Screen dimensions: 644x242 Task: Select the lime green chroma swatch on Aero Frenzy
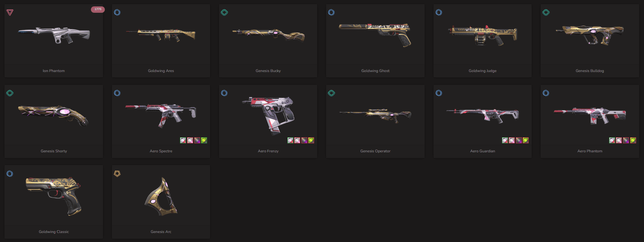[311, 140]
